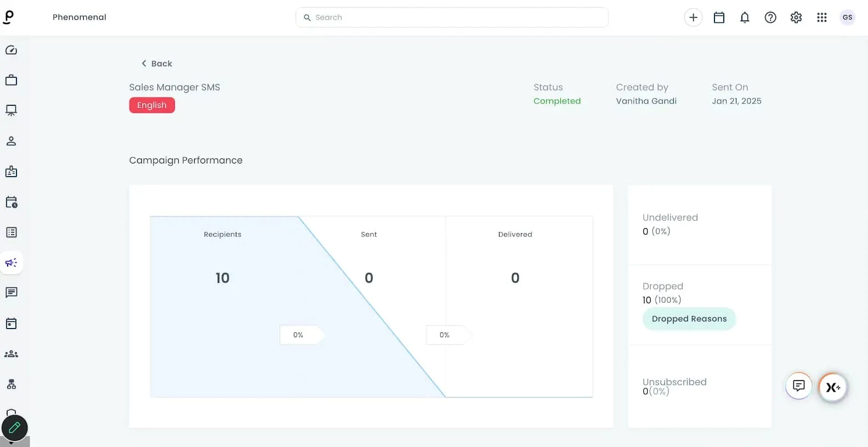This screenshot has width=868, height=447.
Task: Click the Sent funnel stage label
Action: (368, 234)
